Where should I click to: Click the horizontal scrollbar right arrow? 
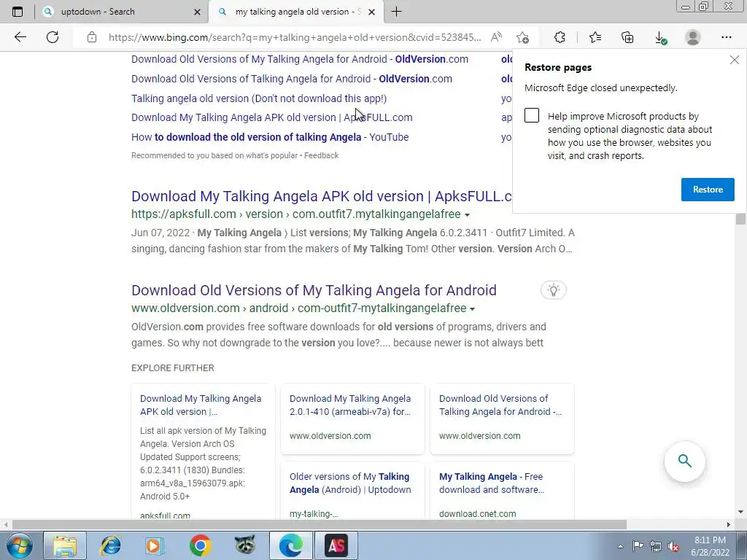click(x=729, y=525)
